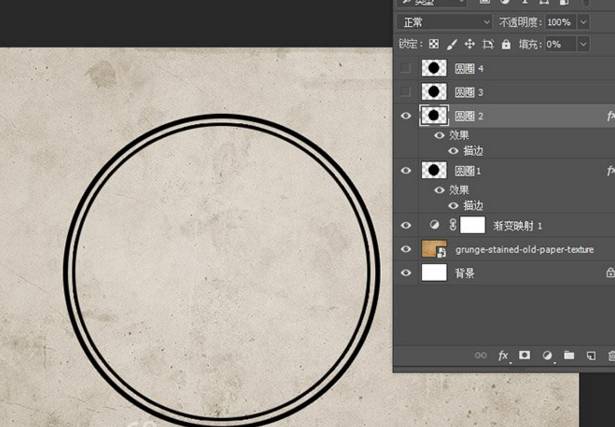This screenshot has height=427, width=615.
Task: Hide the 圆圈 2 layer
Action: click(x=405, y=116)
